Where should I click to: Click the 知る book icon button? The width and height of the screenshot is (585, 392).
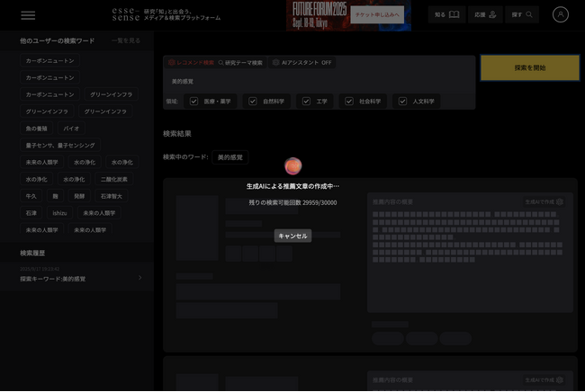coord(446,14)
